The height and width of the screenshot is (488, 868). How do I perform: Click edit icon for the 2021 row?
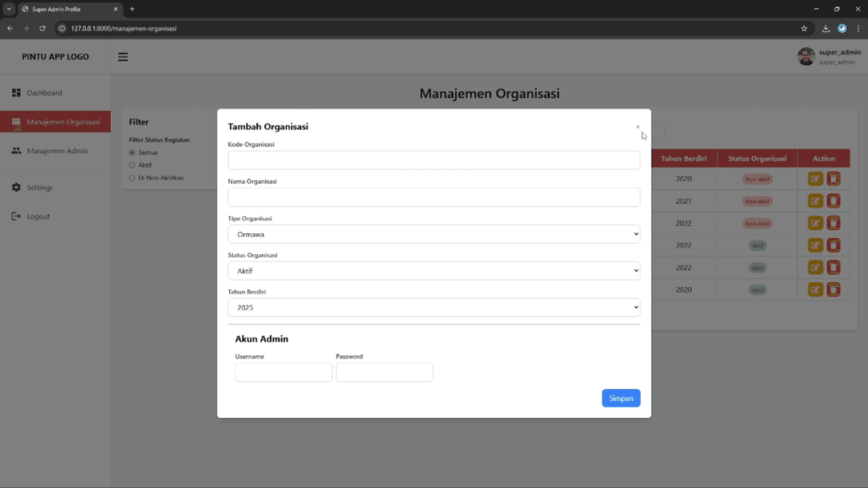click(815, 201)
